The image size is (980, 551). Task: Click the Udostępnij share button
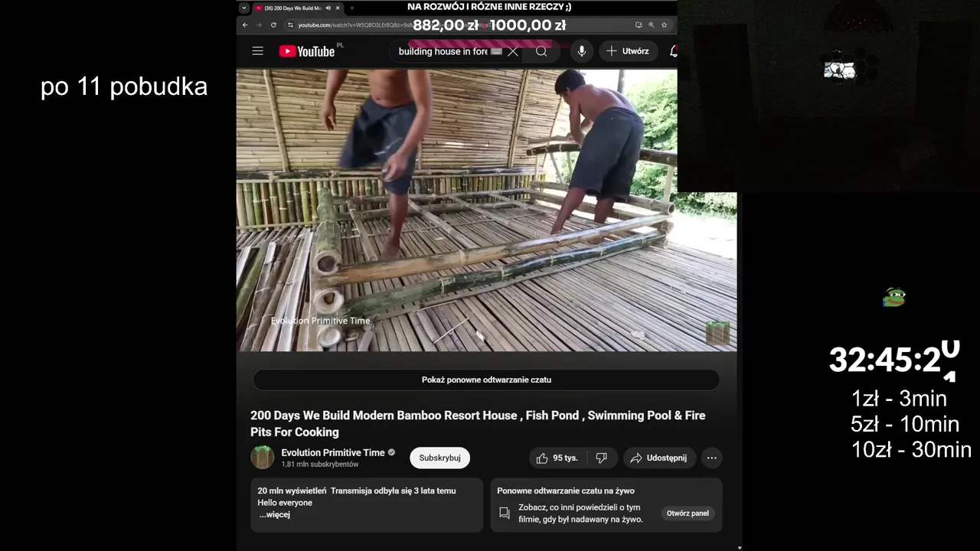tap(659, 458)
